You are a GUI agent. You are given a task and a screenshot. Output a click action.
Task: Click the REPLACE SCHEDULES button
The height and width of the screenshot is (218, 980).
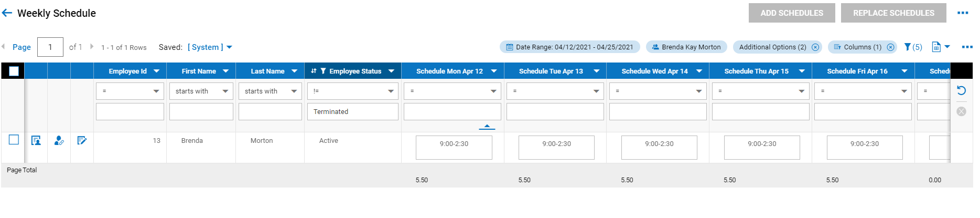point(893,13)
